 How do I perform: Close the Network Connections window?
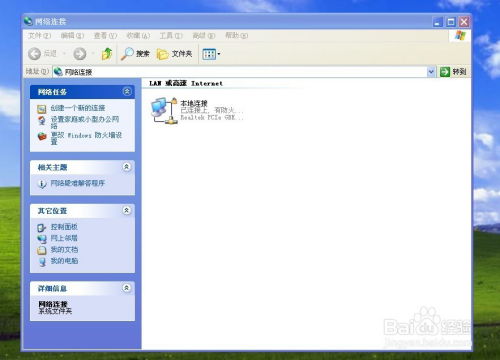pyautogui.click(x=464, y=22)
